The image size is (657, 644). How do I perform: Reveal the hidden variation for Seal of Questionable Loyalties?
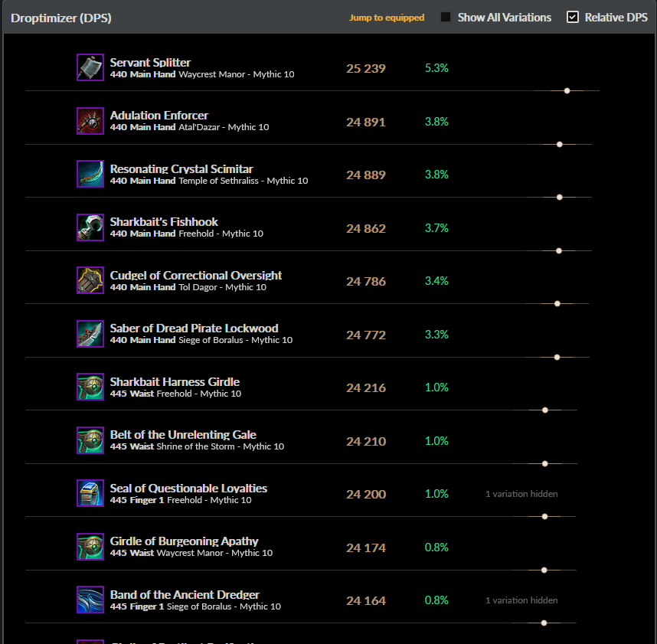[521, 493]
